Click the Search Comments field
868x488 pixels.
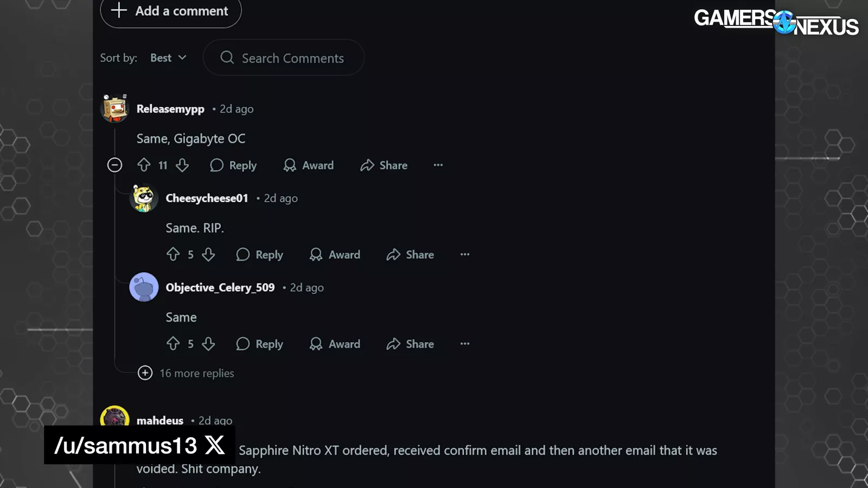[x=292, y=58]
